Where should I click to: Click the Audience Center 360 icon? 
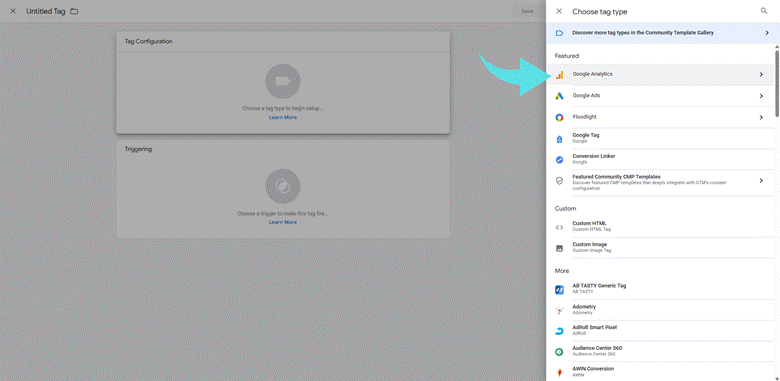pyautogui.click(x=559, y=352)
